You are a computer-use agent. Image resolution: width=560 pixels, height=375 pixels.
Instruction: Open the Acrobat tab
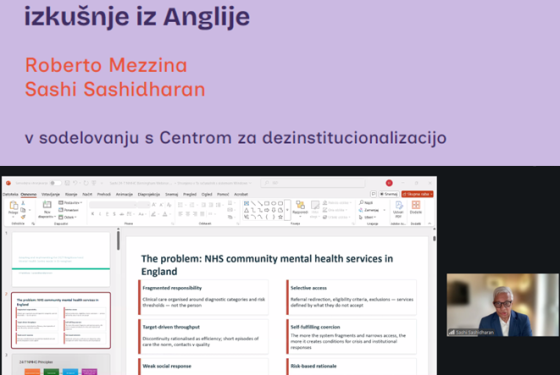(x=241, y=194)
